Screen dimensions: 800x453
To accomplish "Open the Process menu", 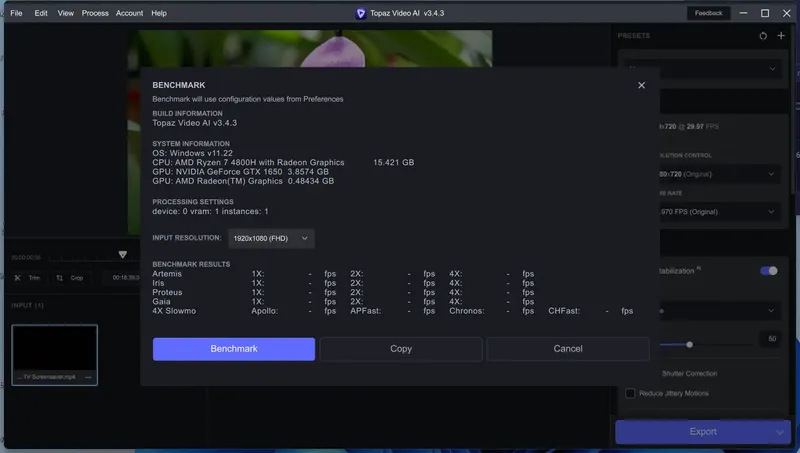I will coord(95,13).
